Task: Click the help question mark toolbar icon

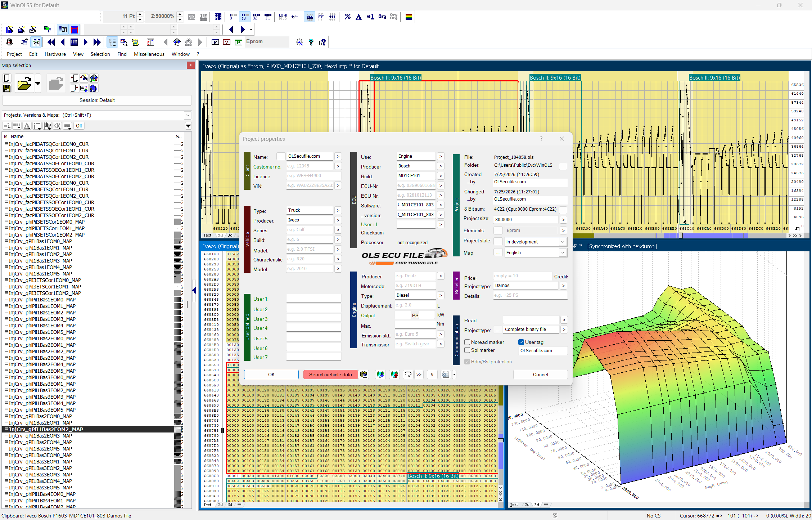Action: [311, 42]
